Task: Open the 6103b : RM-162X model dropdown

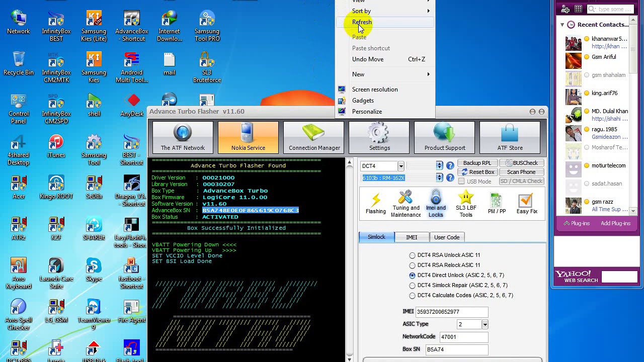Action: click(x=439, y=178)
